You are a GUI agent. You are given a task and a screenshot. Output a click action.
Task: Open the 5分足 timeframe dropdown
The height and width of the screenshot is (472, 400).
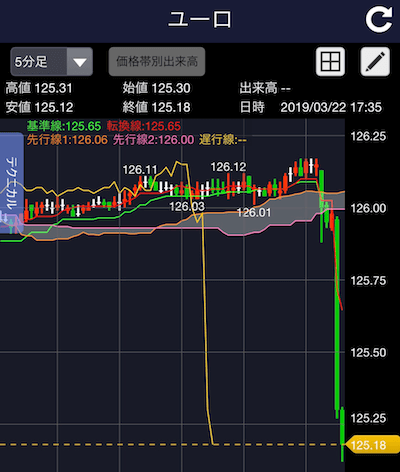[x=51, y=62]
